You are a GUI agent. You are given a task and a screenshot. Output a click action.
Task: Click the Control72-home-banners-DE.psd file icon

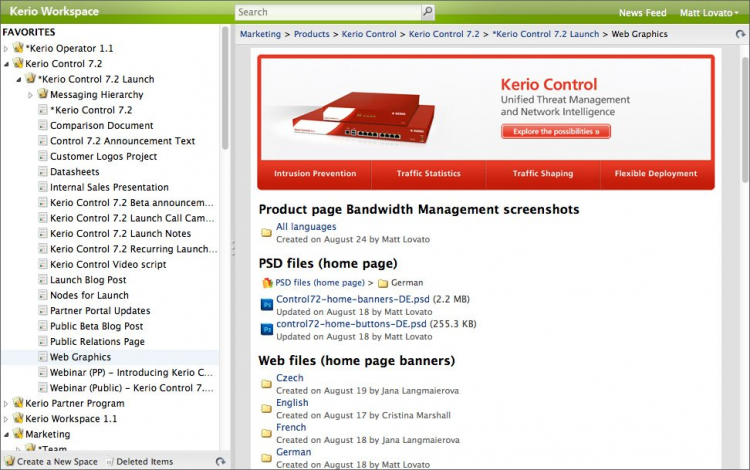[x=266, y=302]
